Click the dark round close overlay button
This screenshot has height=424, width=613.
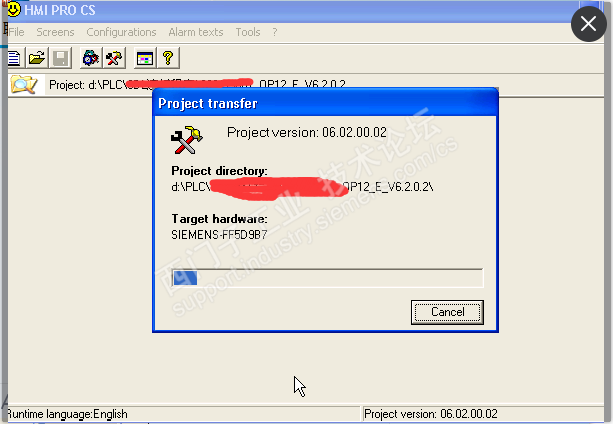click(588, 24)
